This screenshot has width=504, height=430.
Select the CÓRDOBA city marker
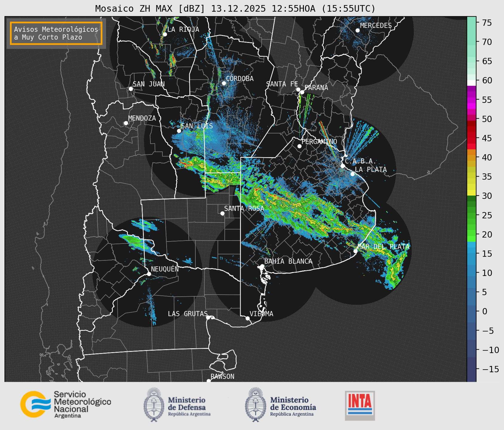(x=224, y=83)
